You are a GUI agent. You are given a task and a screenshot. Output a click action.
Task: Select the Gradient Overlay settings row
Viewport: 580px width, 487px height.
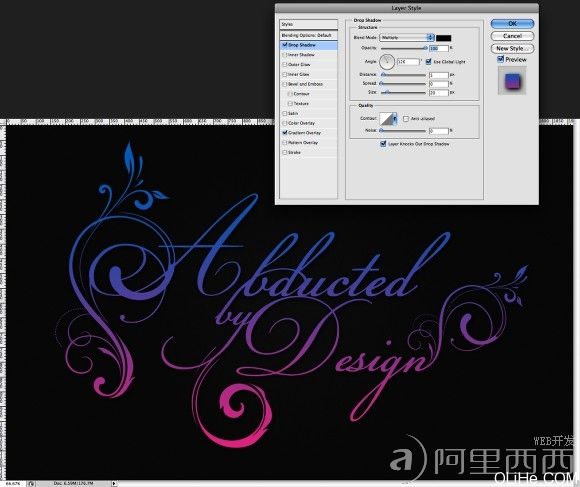coord(309,133)
